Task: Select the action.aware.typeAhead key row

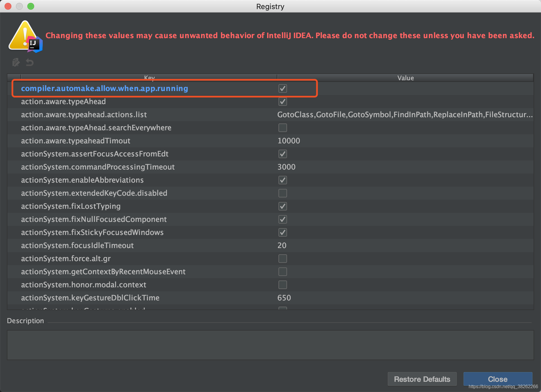Action: tap(63, 102)
